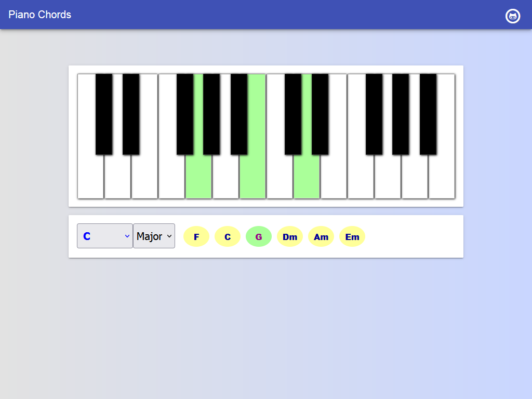Image resolution: width=532 pixels, height=399 pixels.
Task: Select the F chord button
Action: pyautogui.click(x=196, y=236)
